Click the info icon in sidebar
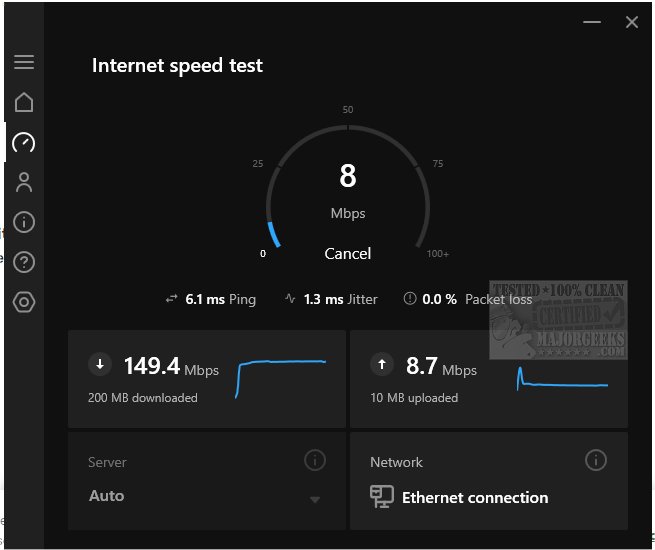655x550 pixels. coord(24,222)
